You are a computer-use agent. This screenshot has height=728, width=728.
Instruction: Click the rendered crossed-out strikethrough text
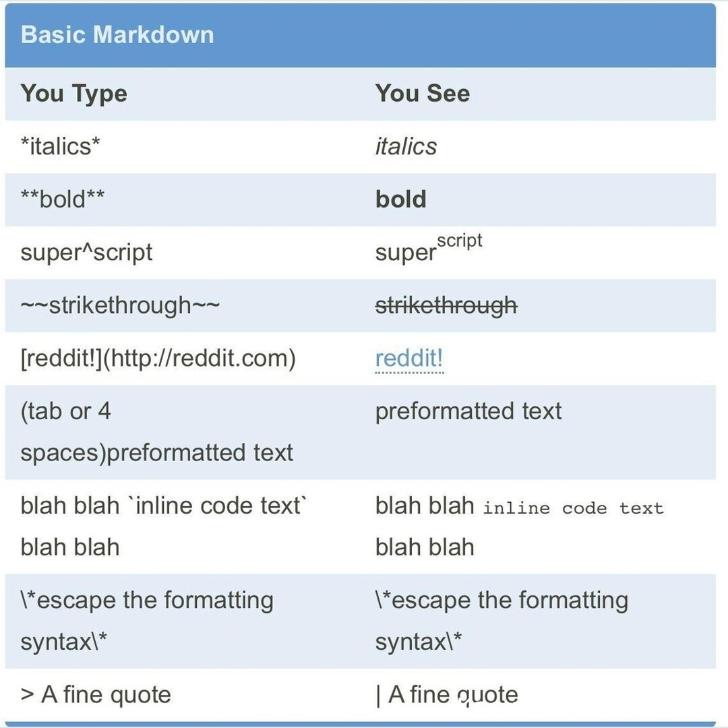tap(446, 305)
